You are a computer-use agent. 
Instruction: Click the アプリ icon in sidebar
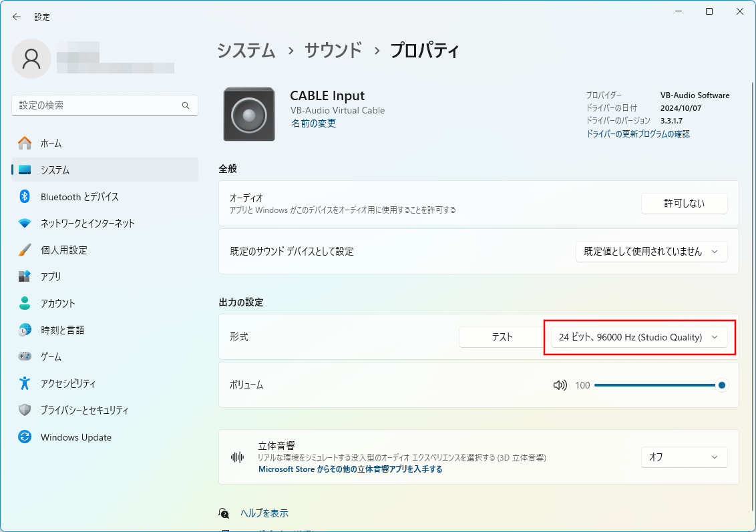point(25,276)
